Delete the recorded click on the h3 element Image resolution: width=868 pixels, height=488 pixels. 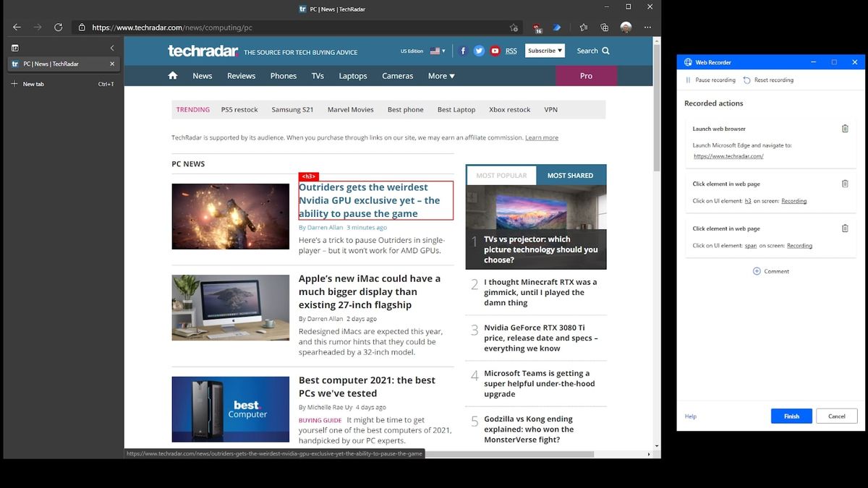845,184
